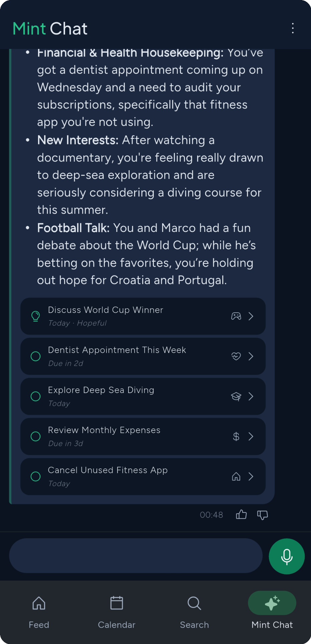Mark Dentist Appointment This Week as complete

pos(36,356)
